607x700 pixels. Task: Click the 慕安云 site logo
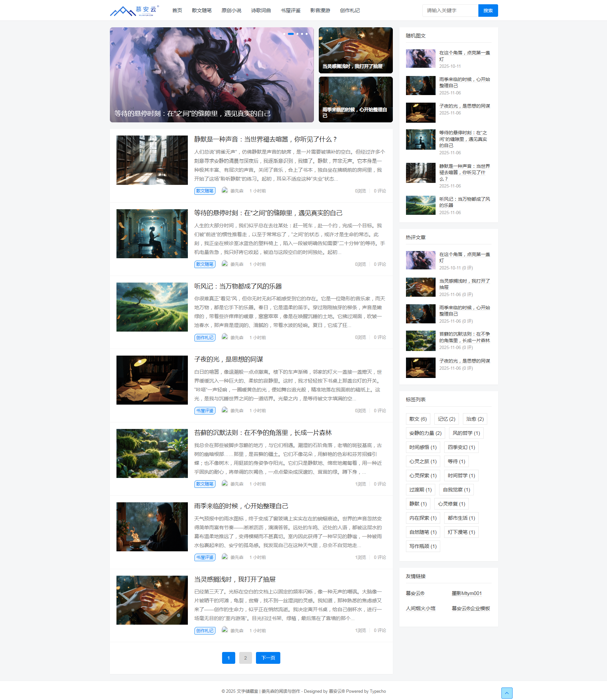(134, 11)
